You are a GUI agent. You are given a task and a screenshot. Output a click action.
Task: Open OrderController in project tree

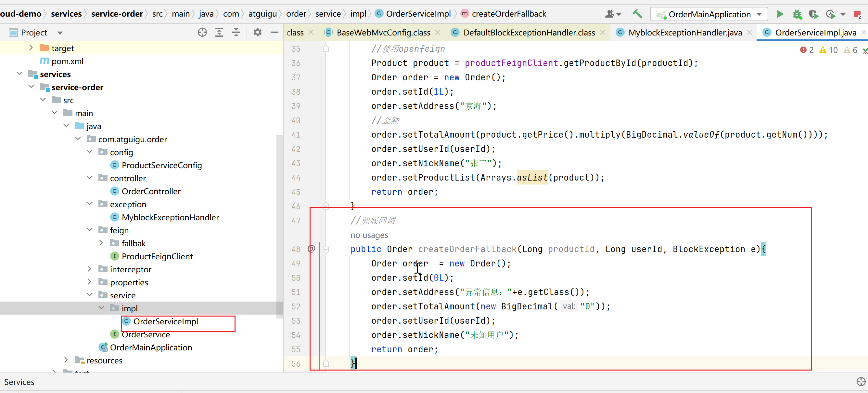(x=151, y=191)
